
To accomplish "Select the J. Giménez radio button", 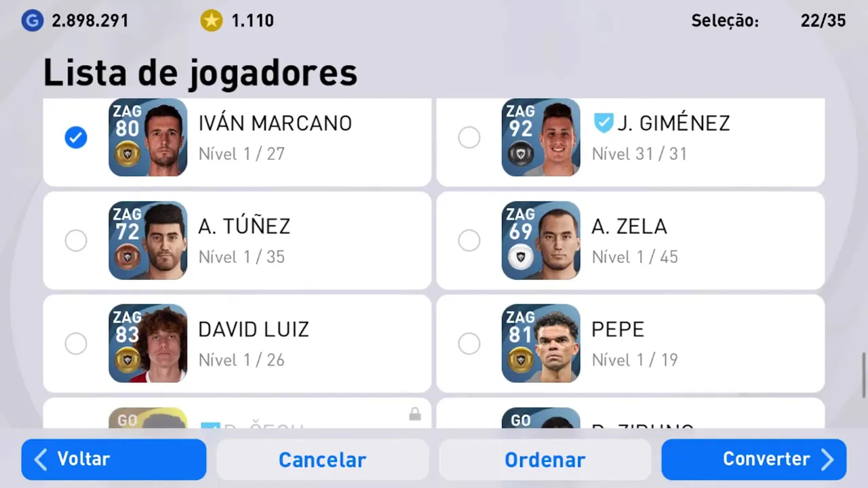I will [469, 138].
